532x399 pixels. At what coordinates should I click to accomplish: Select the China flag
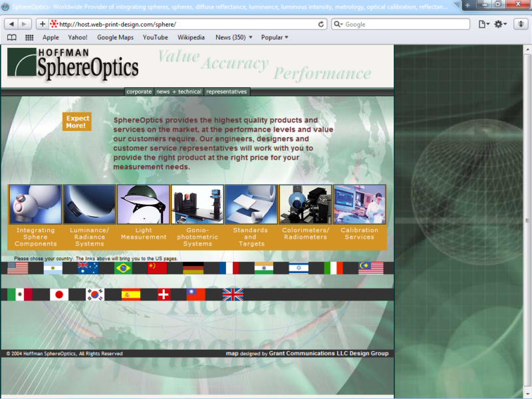(x=157, y=268)
